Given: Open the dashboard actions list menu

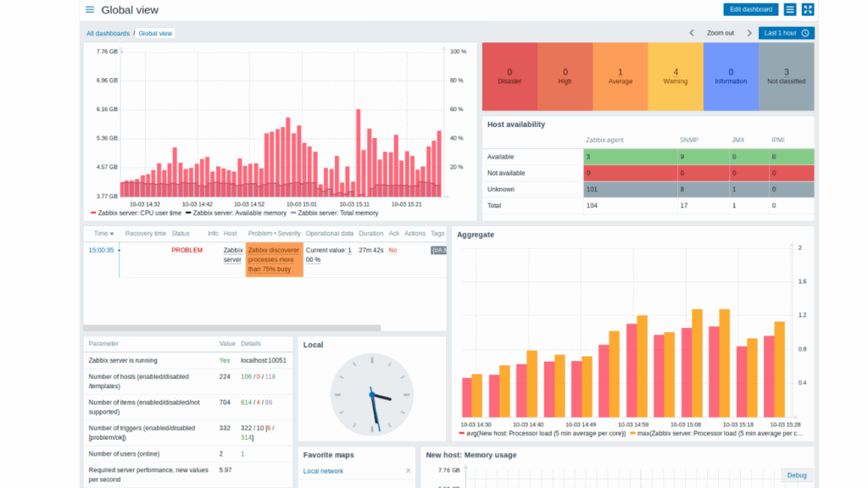Looking at the screenshot, I should 789,9.
